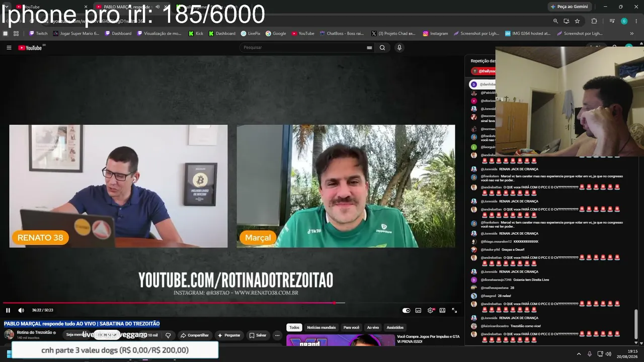This screenshot has width=644, height=362.
Task: Open the taskbar volume speaker icon
Action: pos(608,354)
